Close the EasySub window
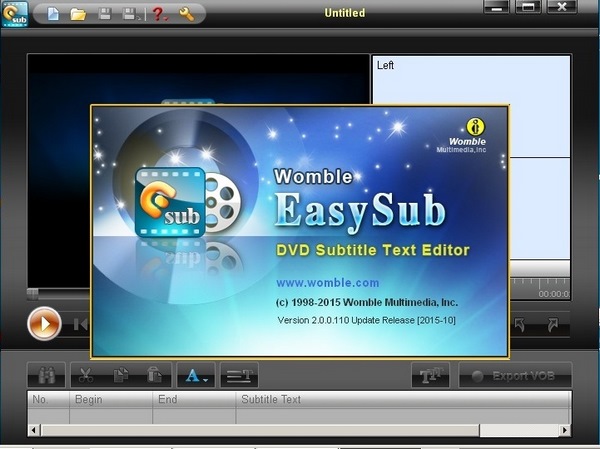600x449 pixels. coord(562,7)
